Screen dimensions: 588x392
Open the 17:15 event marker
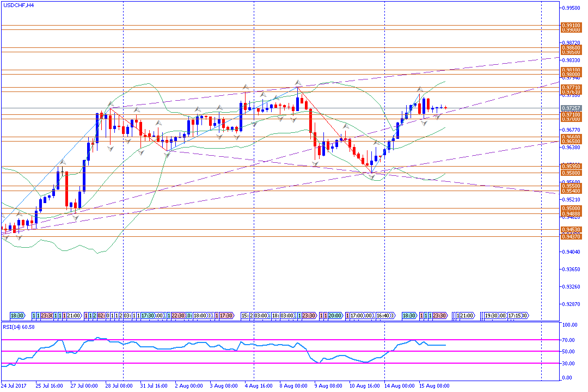[515, 315]
